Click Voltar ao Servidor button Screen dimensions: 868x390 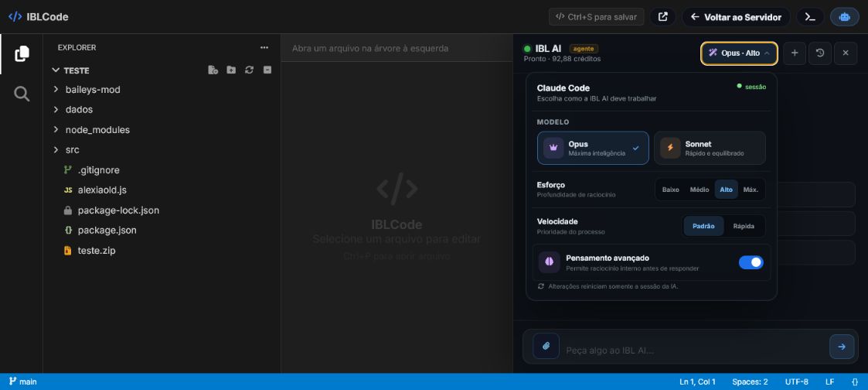click(x=736, y=16)
